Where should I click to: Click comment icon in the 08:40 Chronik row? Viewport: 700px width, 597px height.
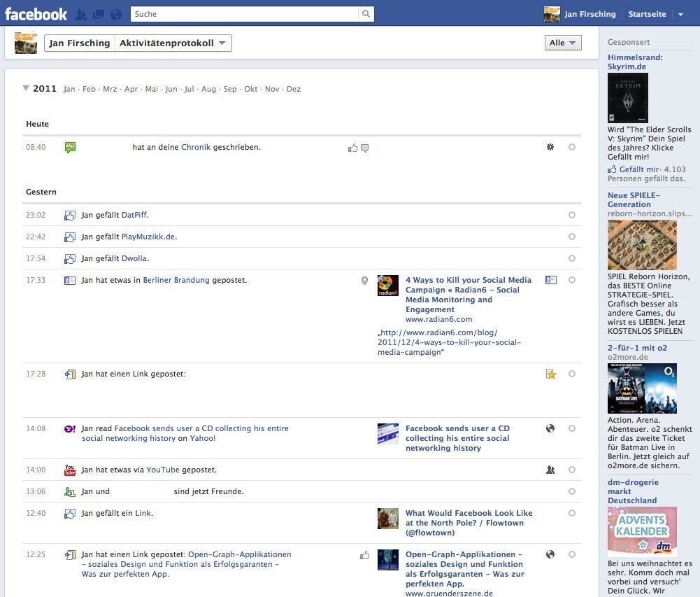[x=365, y=148]
